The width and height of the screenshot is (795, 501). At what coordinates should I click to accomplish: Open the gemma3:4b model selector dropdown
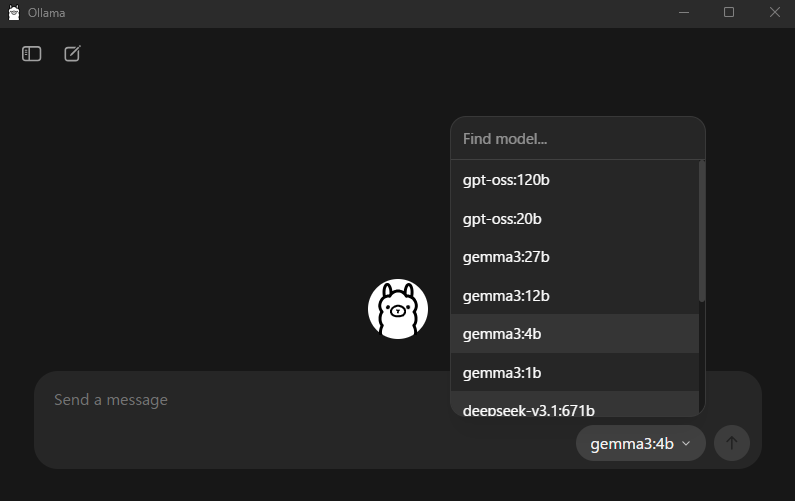(640, 443)
